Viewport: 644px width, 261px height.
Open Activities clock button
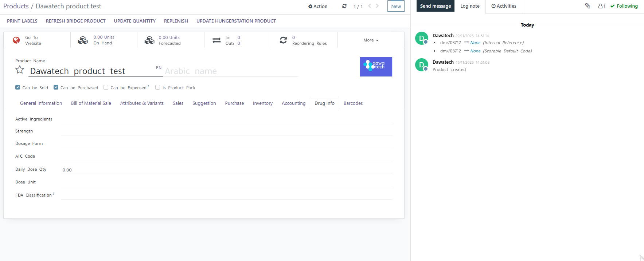point(504,6)
